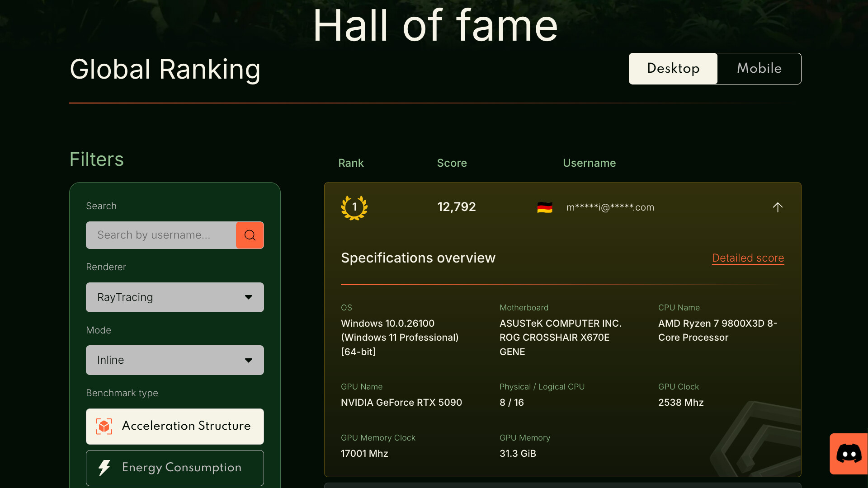This screenshot has height=488, width=868.
Task: Open the Renderer dropdown showing RayTracing
Action: (x=175, y=297)
